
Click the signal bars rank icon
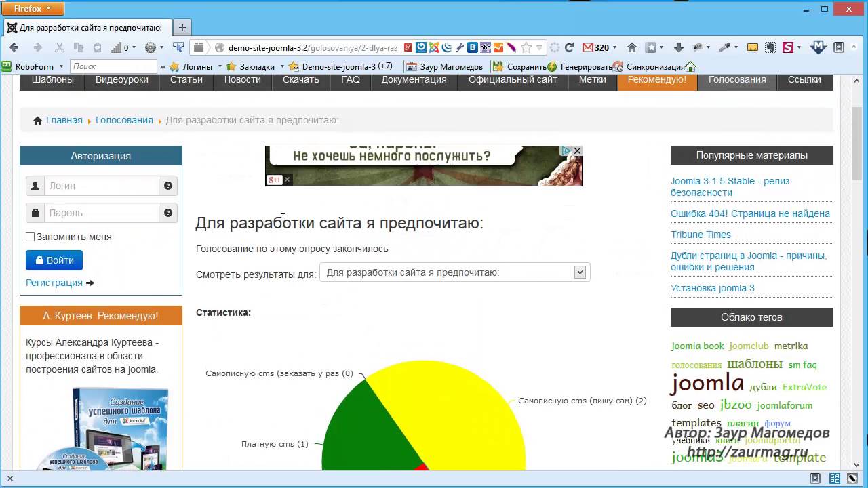tap(116, 47)
